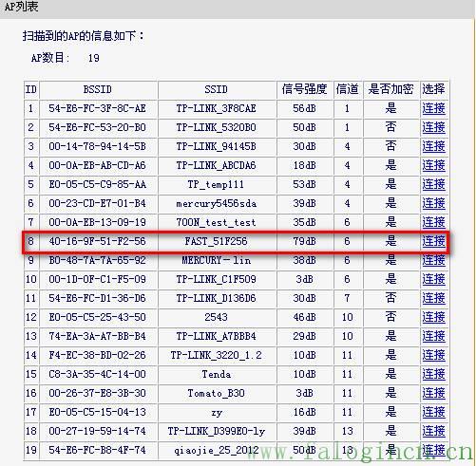Click BSSID 00-27-19-59-14-74
476x466 pixels.
tap(97, 431)
